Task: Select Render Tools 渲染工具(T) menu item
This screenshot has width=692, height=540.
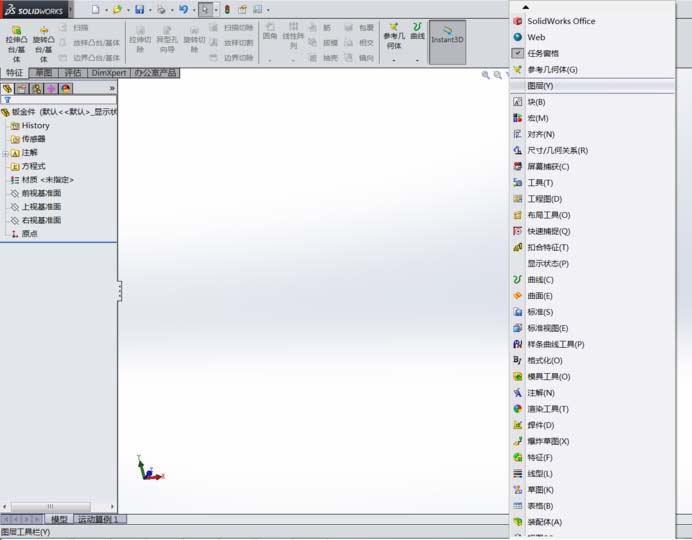Action: click(x=592, y=409)
